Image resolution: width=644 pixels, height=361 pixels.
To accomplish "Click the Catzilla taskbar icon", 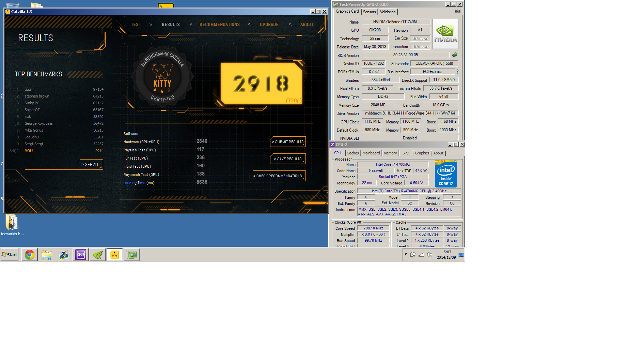I will (x=115, y=255).
